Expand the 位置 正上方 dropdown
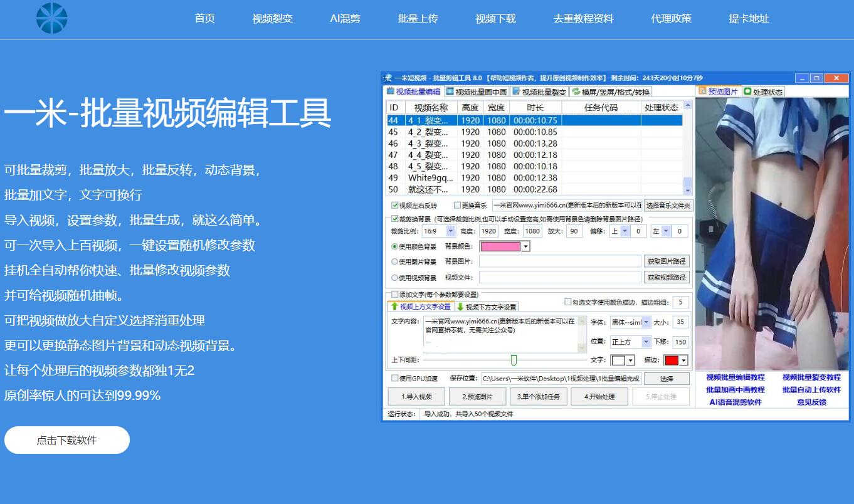This screenshot has height=504, width=854. (x=646, y=342)
